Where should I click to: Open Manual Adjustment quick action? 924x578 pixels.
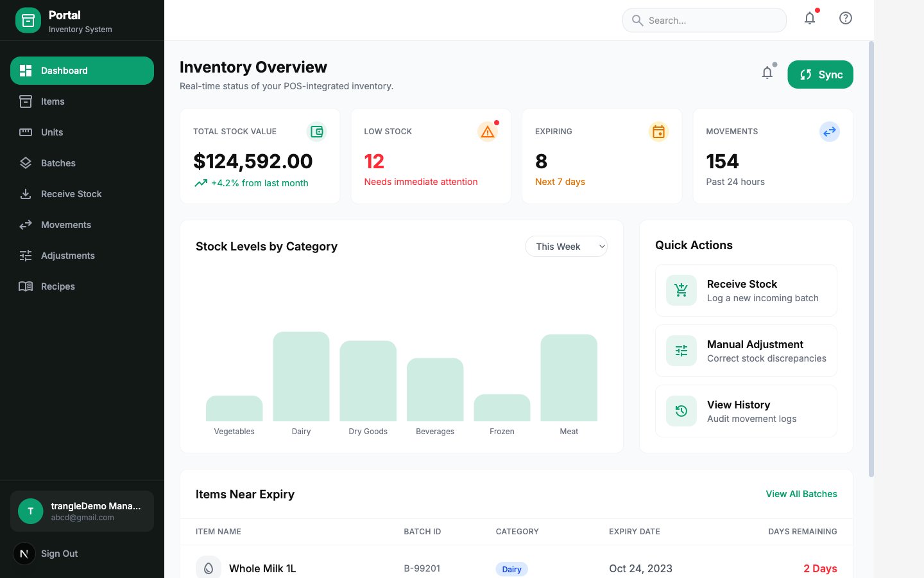[746, 351]
